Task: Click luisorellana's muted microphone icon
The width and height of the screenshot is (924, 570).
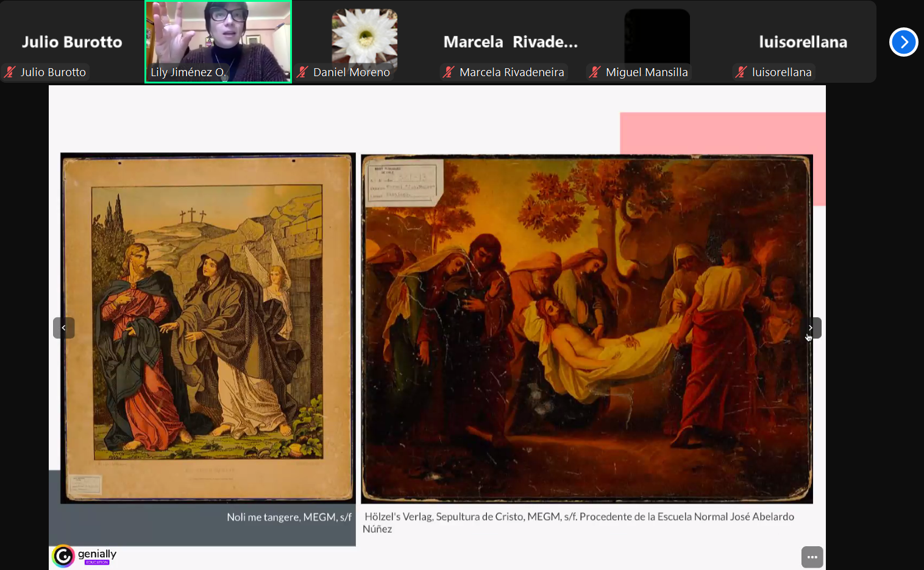Action: [x=741, y=72]
